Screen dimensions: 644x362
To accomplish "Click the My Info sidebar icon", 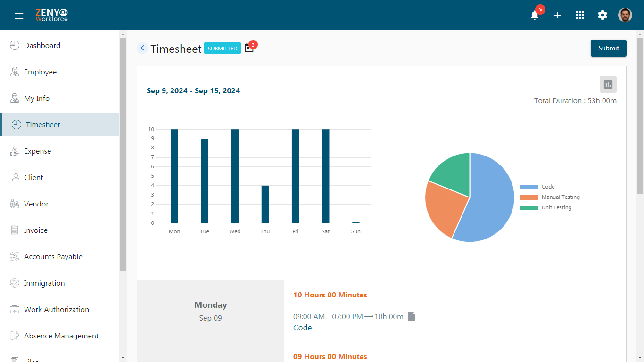I will pos(15,98).
